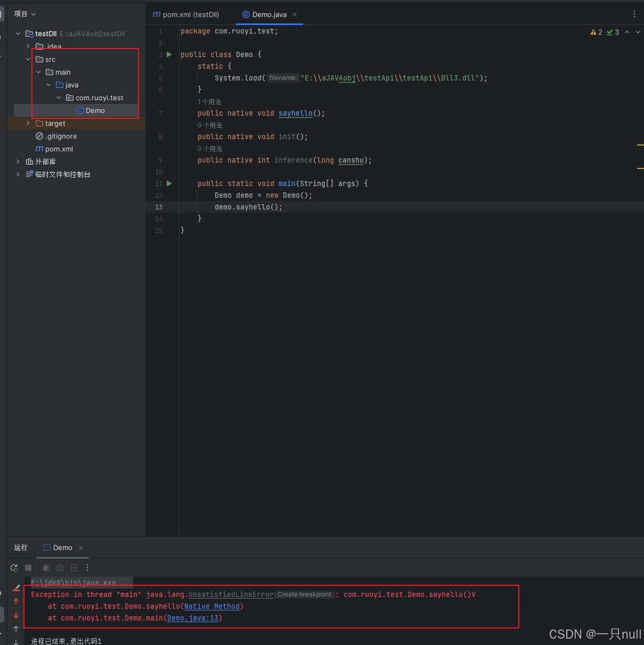The width and height of the screenshot is (644, 645).
Task: Expand the target folder
Action: pyautogui.click(x=28, y=123)
